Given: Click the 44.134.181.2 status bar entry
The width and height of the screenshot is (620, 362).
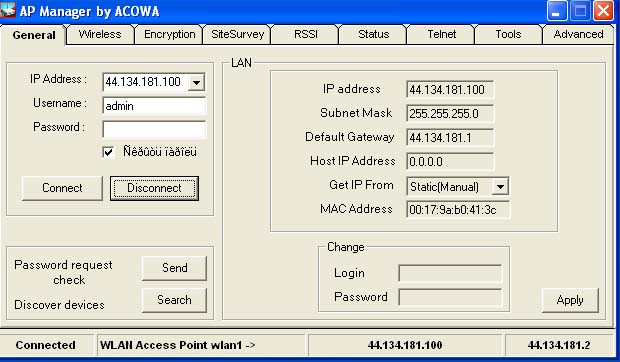Looking at the screenshot, I should coord(559,345).
